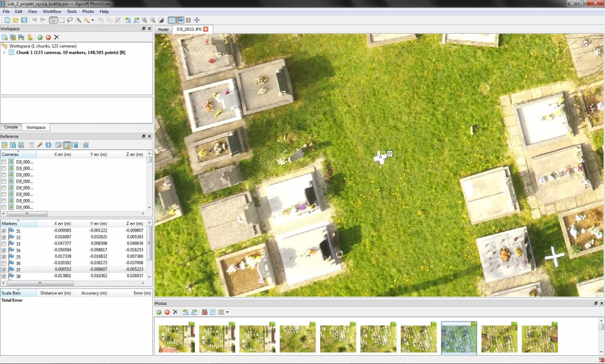Screen dimensions: 605x364
Task: Switch to the Model tab
Action: [164, 29]
